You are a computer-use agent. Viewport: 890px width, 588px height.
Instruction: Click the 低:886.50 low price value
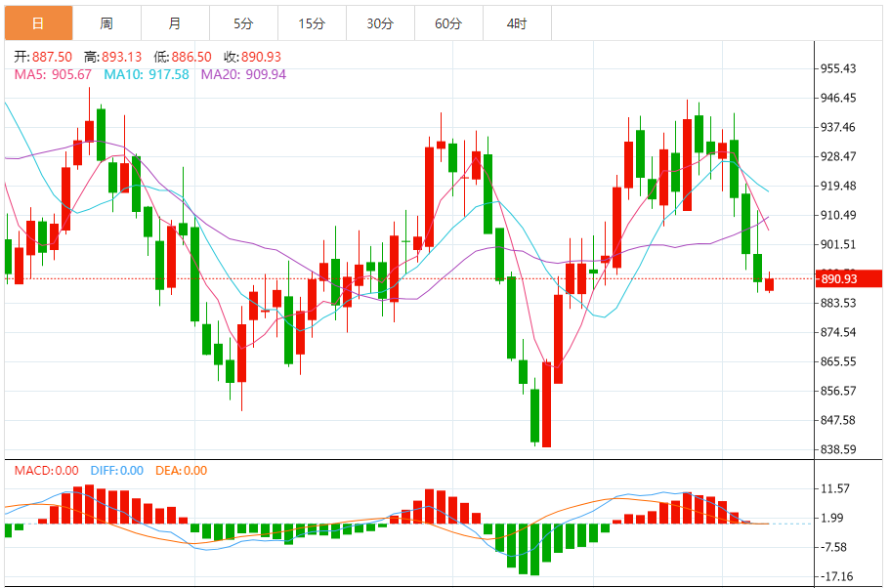tap(182, 57)
